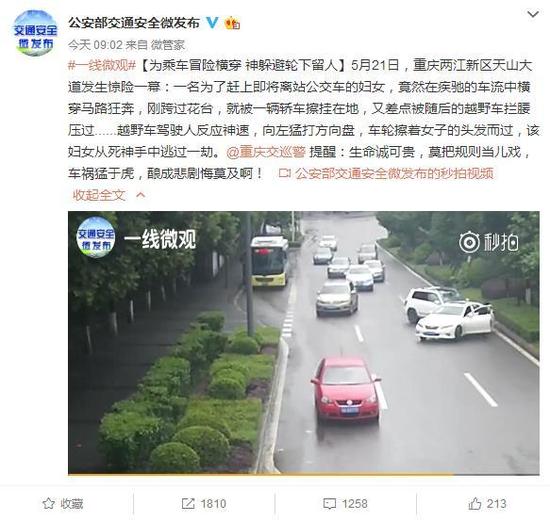Collapse the full text with 收起全文
The height and width of the screenshot is (521, 550).
99,195
